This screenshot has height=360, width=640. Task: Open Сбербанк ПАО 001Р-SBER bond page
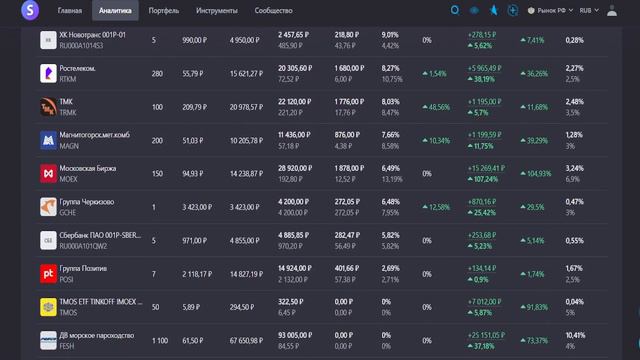100,236
